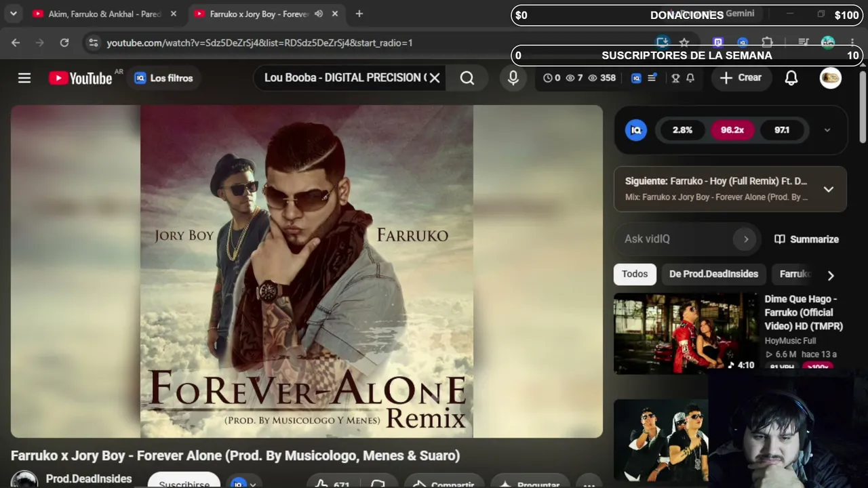The height and width of the screenshot is (488, 868).
Task: Open the Chrome profile avatar
Action: coord(828,43)
